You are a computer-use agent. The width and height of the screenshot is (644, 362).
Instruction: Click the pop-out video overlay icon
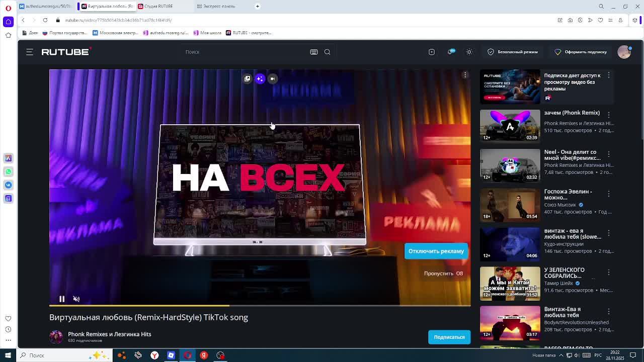point(247,78)
